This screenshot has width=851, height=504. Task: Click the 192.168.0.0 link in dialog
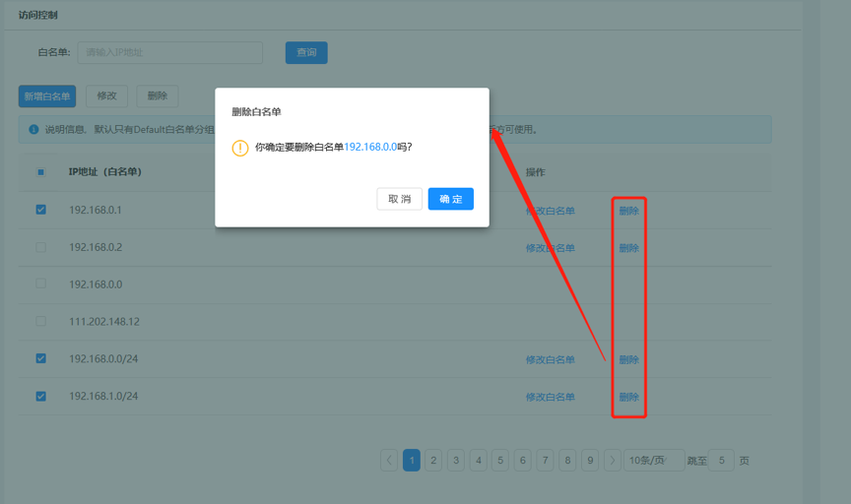coord(370,147)
